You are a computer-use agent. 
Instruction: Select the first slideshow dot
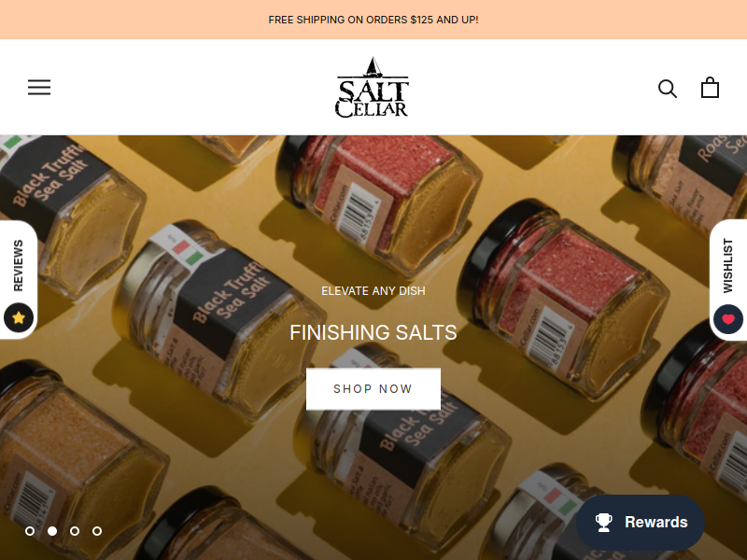[30, 531]
